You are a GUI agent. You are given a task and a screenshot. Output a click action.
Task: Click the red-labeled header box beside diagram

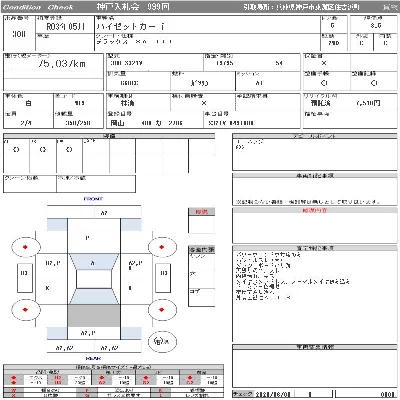[201, 212]
